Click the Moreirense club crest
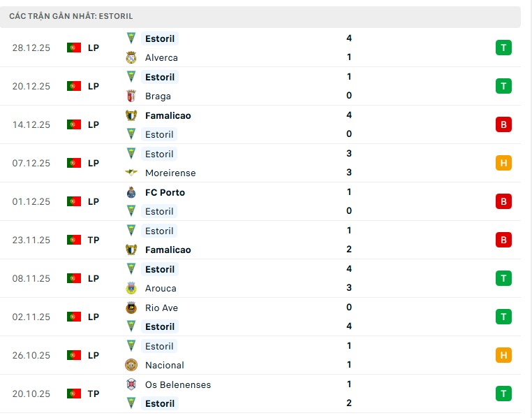The width and height of the screenshot is (532, 418). [131, 173]
